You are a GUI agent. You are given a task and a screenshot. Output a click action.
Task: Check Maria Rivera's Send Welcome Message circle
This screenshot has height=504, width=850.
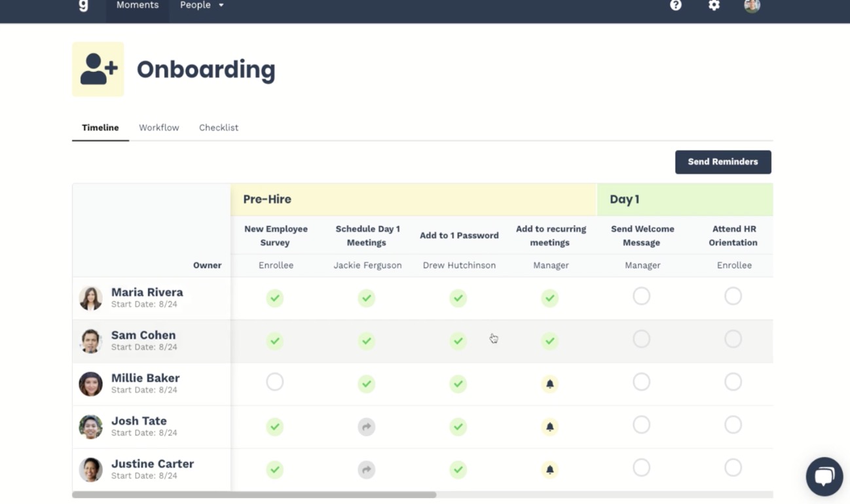[x=642, y=297]
